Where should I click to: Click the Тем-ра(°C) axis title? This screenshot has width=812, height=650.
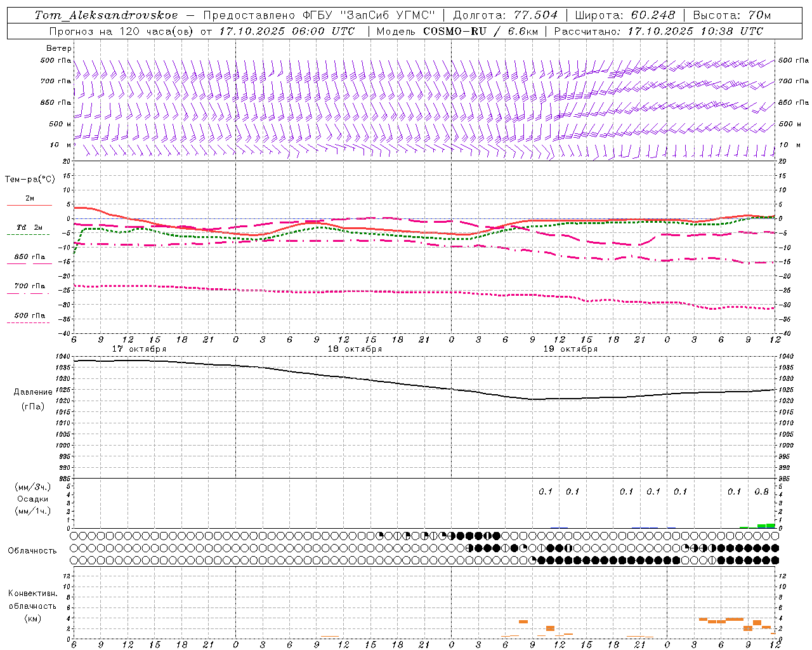coord(30,180)
